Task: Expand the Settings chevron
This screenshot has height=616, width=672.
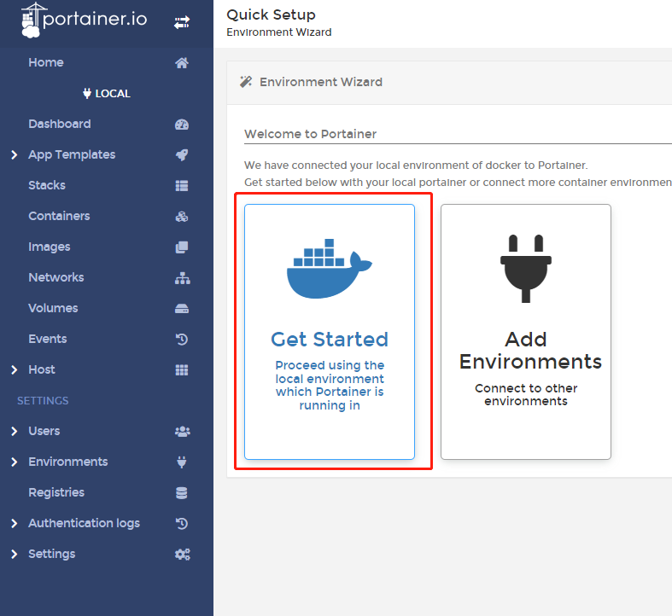Action: point(15,554)
